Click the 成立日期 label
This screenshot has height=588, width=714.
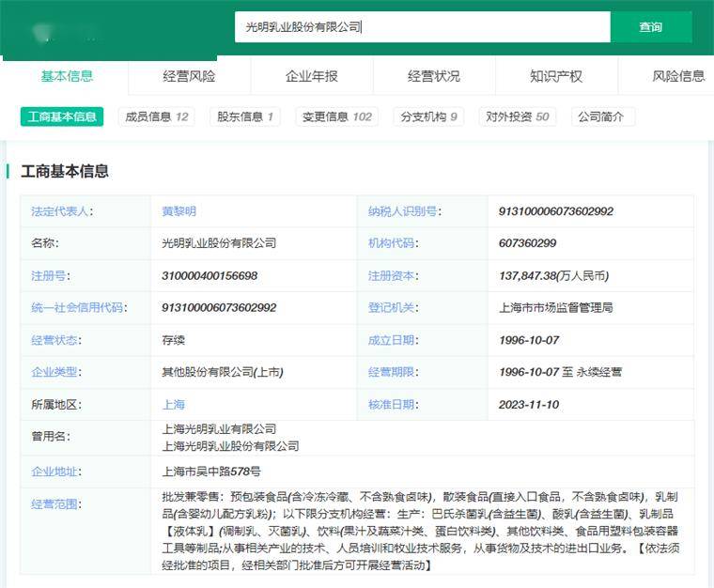pos(394,340)
